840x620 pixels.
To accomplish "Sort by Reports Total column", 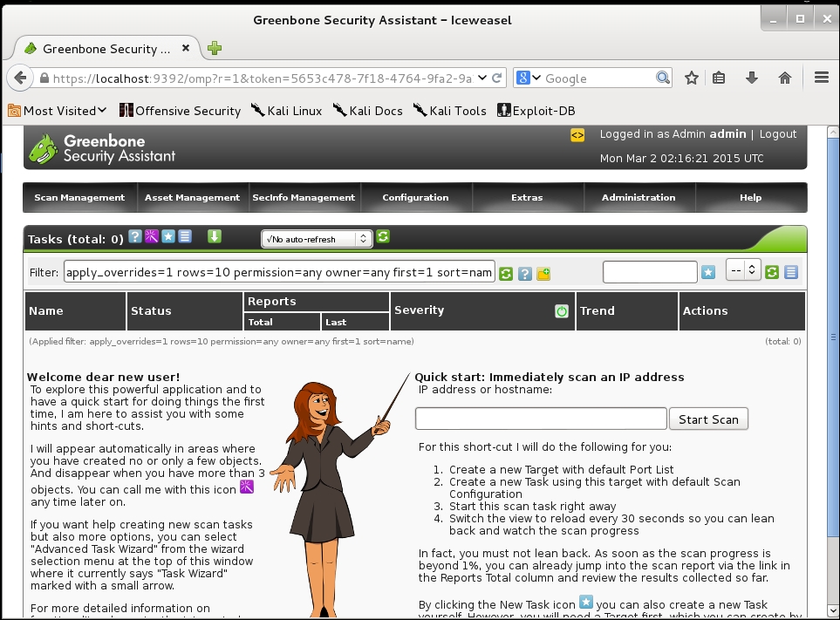I will click(x=260, y=323).
